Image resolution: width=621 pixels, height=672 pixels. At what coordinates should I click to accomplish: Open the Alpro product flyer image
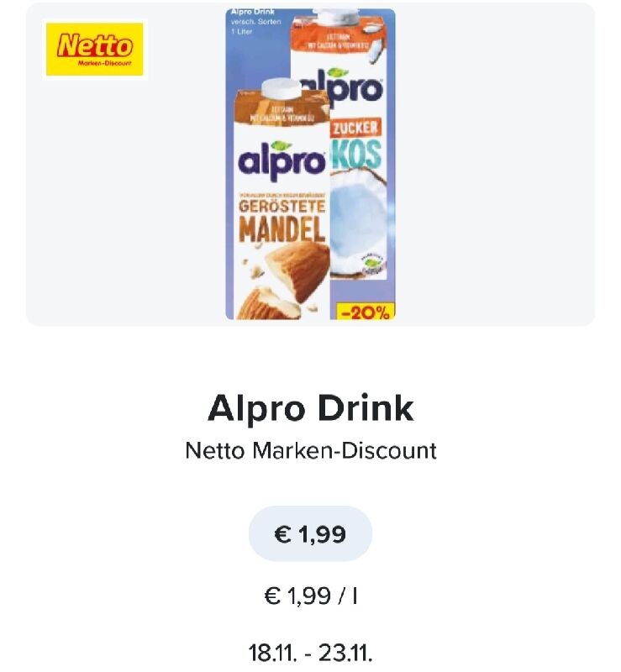pyautogui.click(x=311, y=164)
